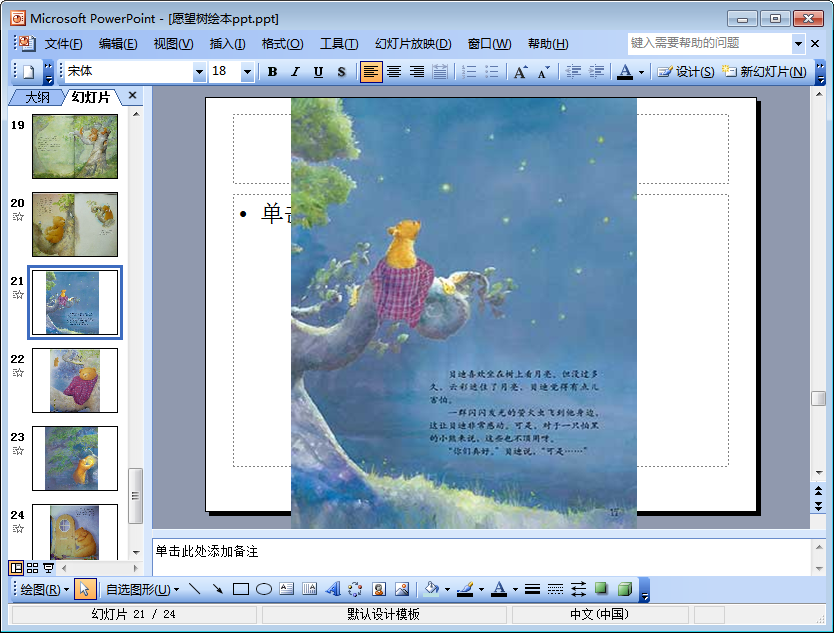Viewport: 834px width, 633px height.
Task: Increase font size
Action: 520,72
